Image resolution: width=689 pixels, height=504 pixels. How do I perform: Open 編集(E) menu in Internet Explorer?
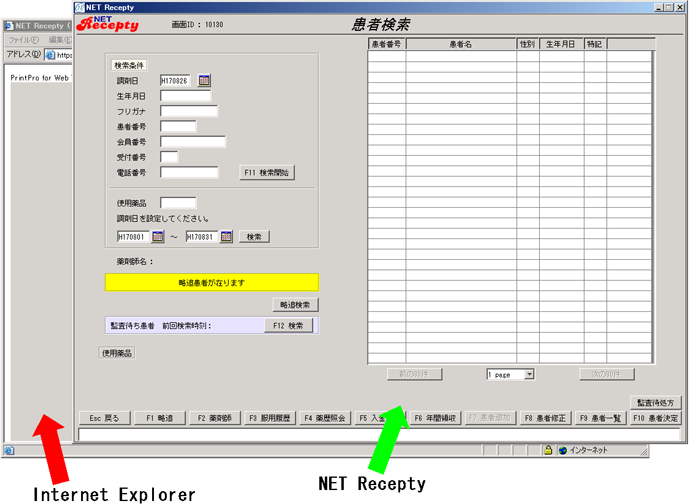pyautogui.click(x=60, y=40)
